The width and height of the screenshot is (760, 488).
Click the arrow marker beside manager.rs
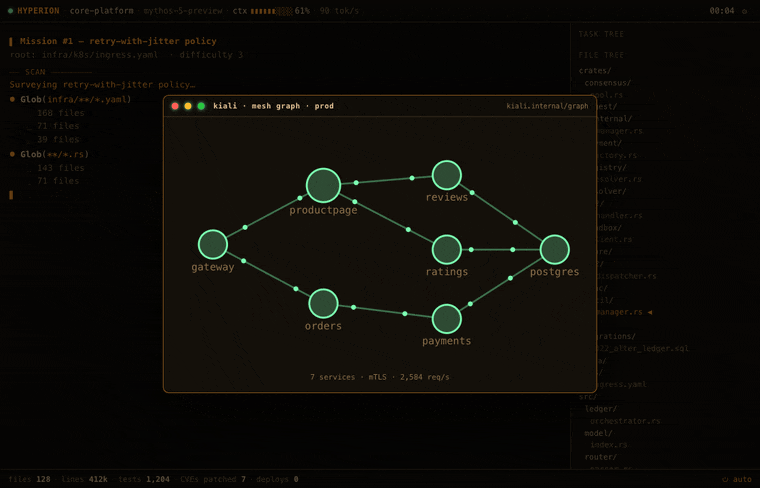650,312
